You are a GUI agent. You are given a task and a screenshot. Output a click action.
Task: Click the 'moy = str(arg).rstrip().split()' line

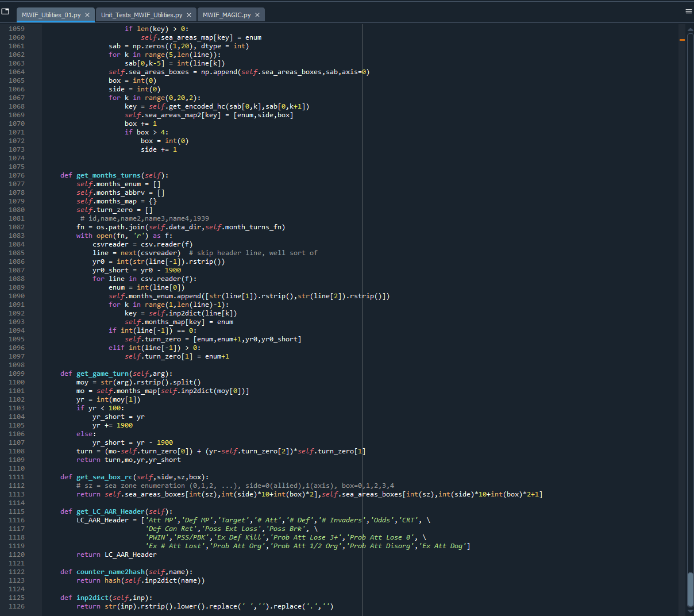139,382
